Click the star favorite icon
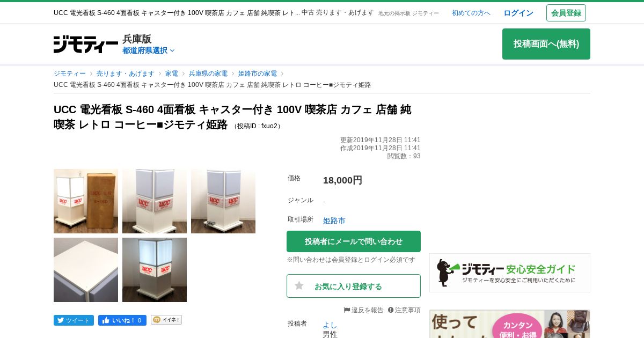Screen dimensions: 644x338 (299, 286)
